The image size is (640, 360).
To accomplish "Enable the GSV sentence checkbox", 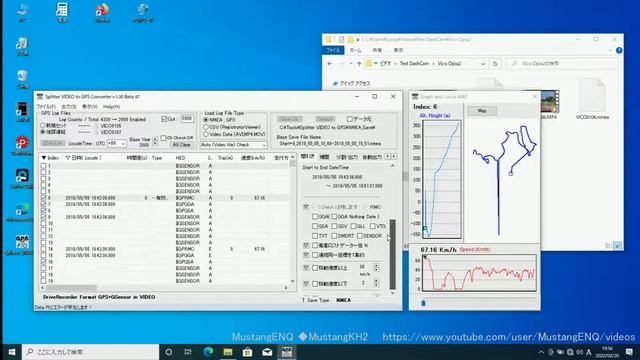I will tap(334, 226).
